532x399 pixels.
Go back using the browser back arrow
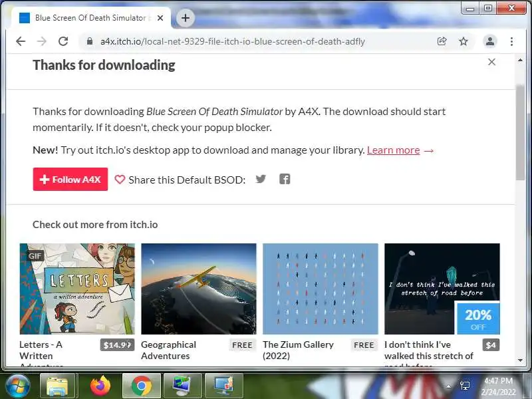pos(21,41)
